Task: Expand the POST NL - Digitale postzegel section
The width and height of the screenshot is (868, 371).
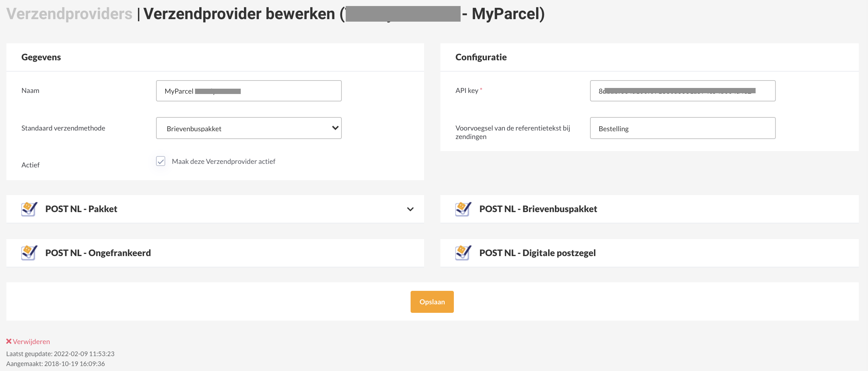Action: coord(649,253)
